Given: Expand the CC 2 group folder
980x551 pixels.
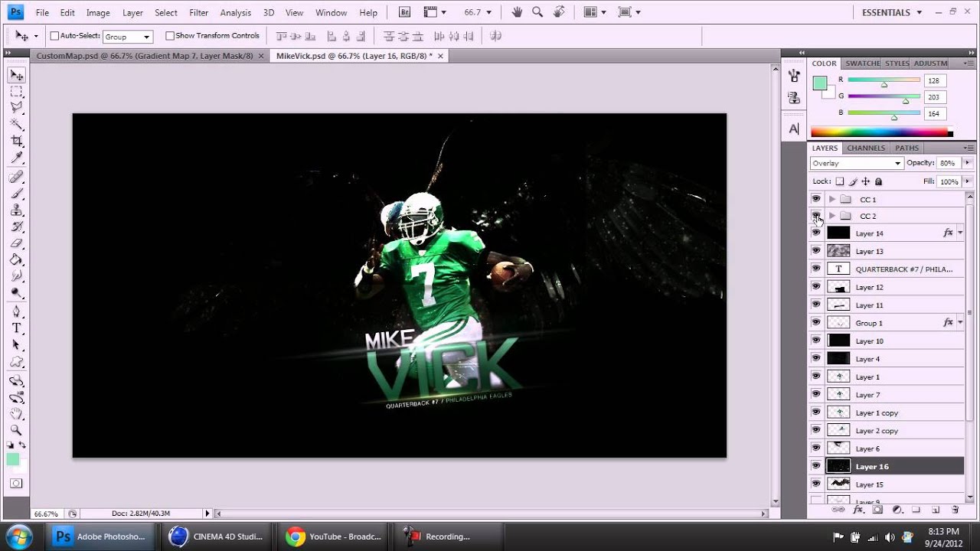Looking at the screenshot, I should (832, 216).
